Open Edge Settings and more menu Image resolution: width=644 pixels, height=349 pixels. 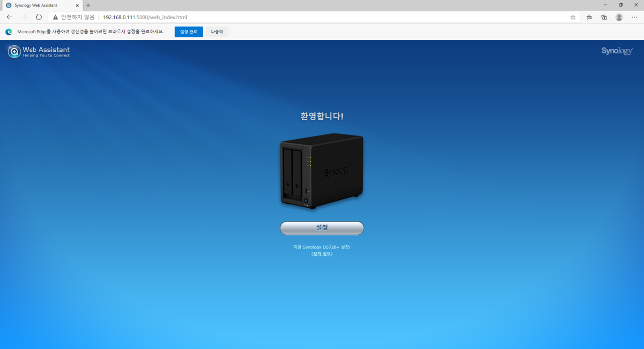tap(634, 17)
